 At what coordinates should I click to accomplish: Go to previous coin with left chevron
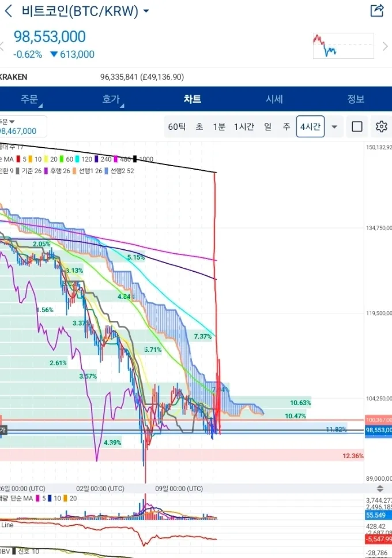[2, 46]
